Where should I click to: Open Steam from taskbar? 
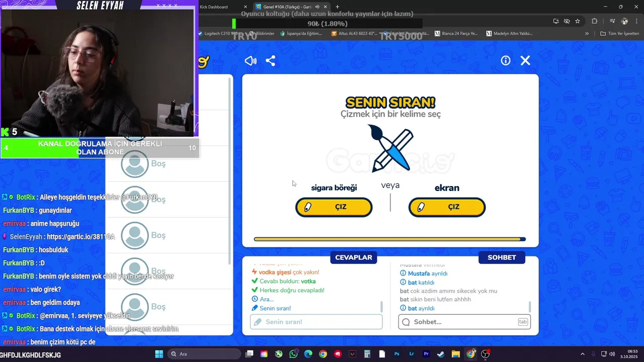pos(441,354)
